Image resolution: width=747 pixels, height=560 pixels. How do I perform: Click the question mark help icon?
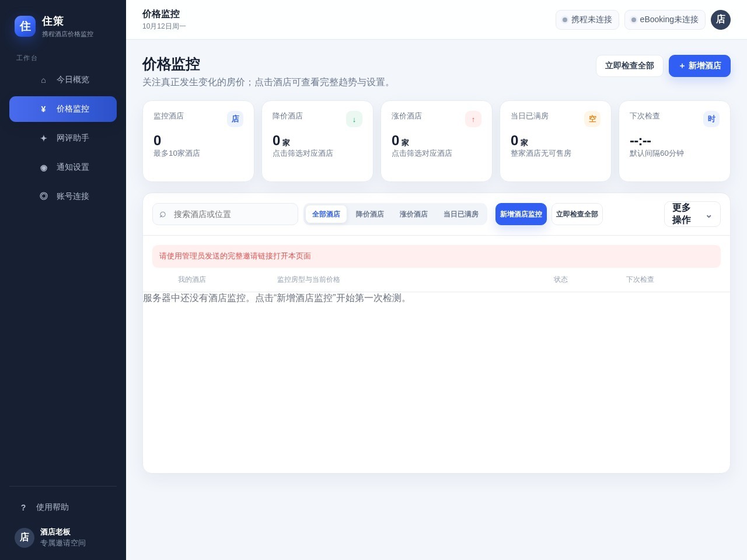pos(23,508)
